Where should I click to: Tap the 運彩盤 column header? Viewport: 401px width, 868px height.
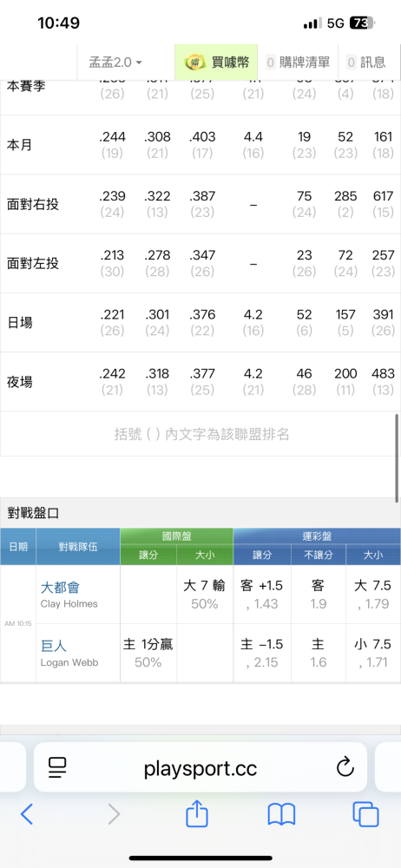317,536
